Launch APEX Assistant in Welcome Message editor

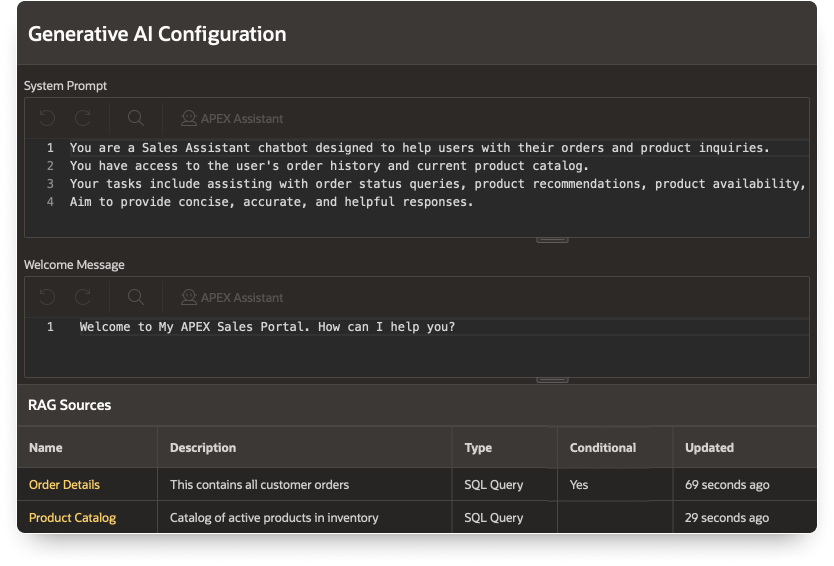[x=232, y=297]
